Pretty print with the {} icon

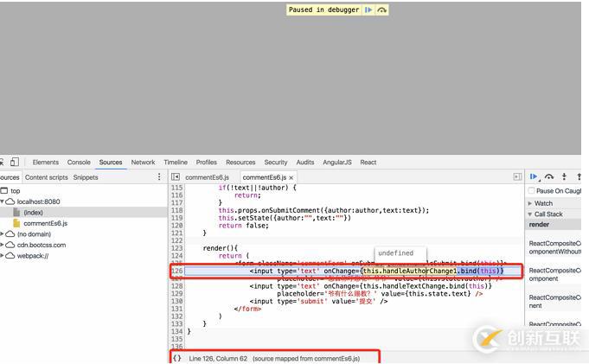point(177,358)
